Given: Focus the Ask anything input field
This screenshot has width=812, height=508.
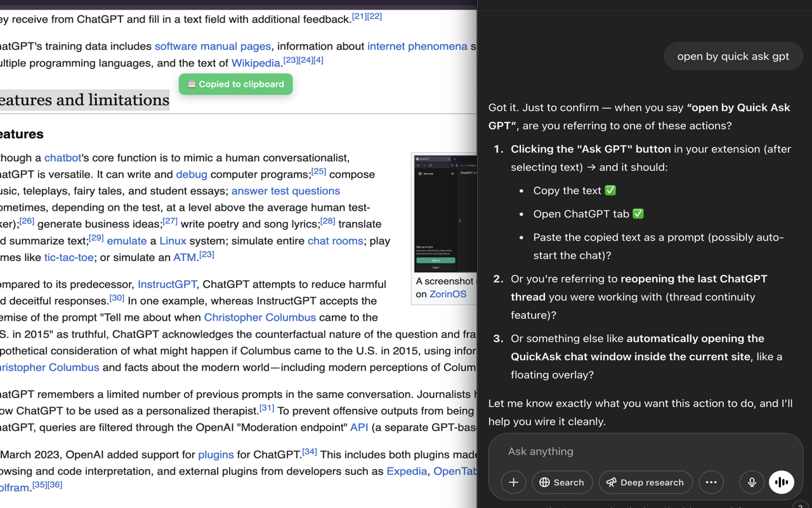Looking at the screenshot, I should [646, 451].
